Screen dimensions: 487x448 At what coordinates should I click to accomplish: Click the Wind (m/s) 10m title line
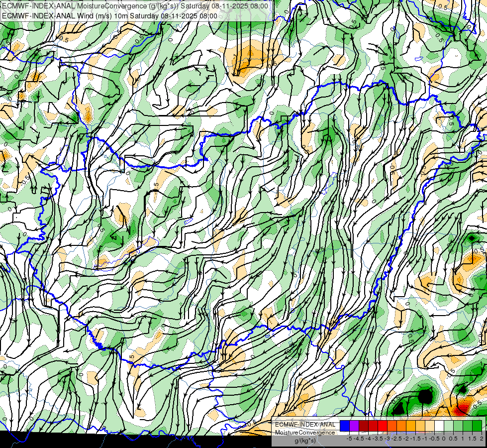coord(109,16)
